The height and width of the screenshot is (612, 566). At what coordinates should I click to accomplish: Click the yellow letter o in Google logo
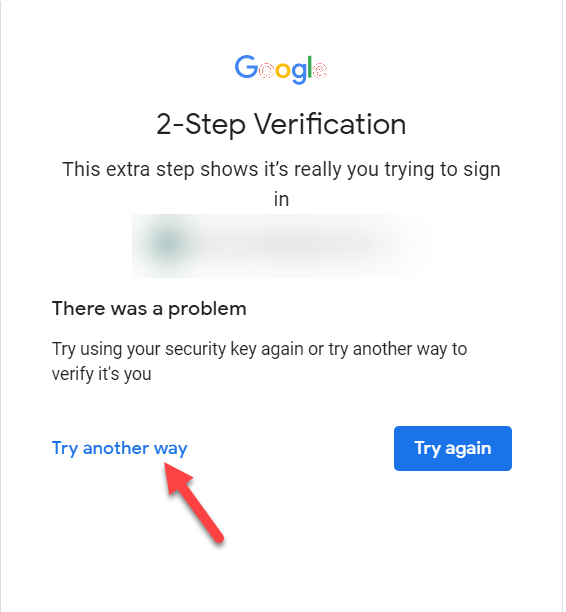click(x=283, y=70)
